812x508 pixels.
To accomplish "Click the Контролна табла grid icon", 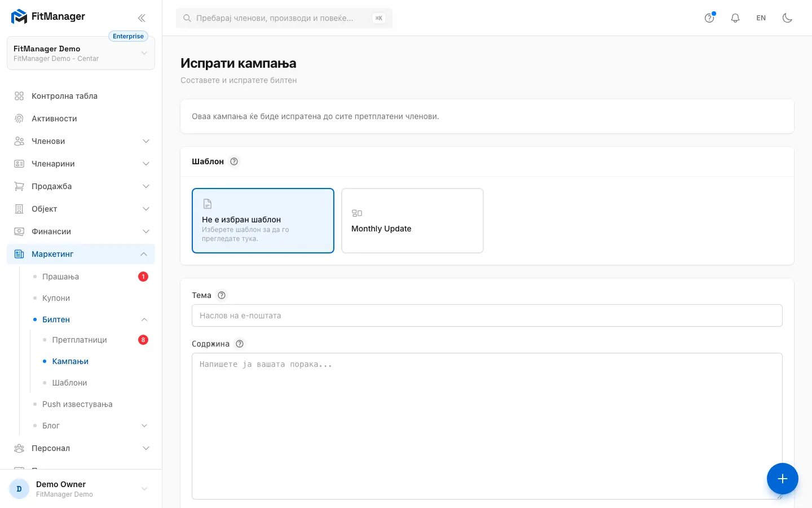I will [19, 96].
